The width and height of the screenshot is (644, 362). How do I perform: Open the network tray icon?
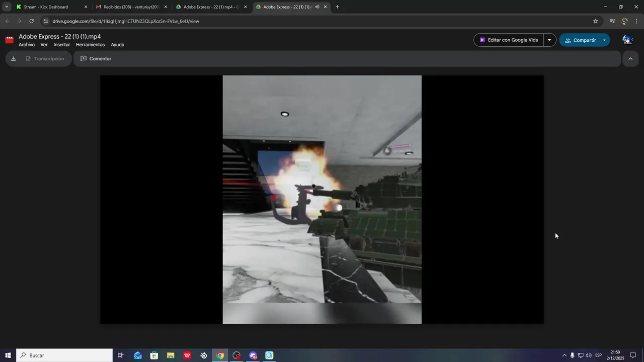tap(580, 355)
